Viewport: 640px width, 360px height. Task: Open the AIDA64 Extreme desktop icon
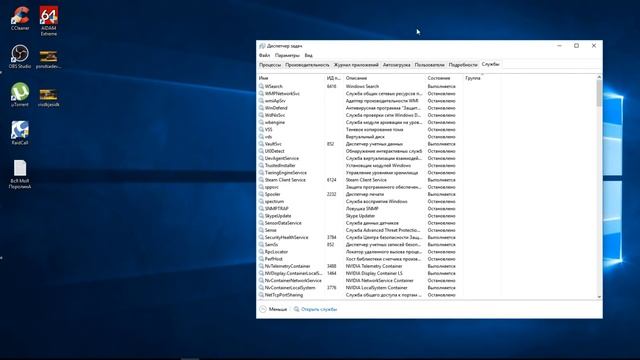pos(49,20)
